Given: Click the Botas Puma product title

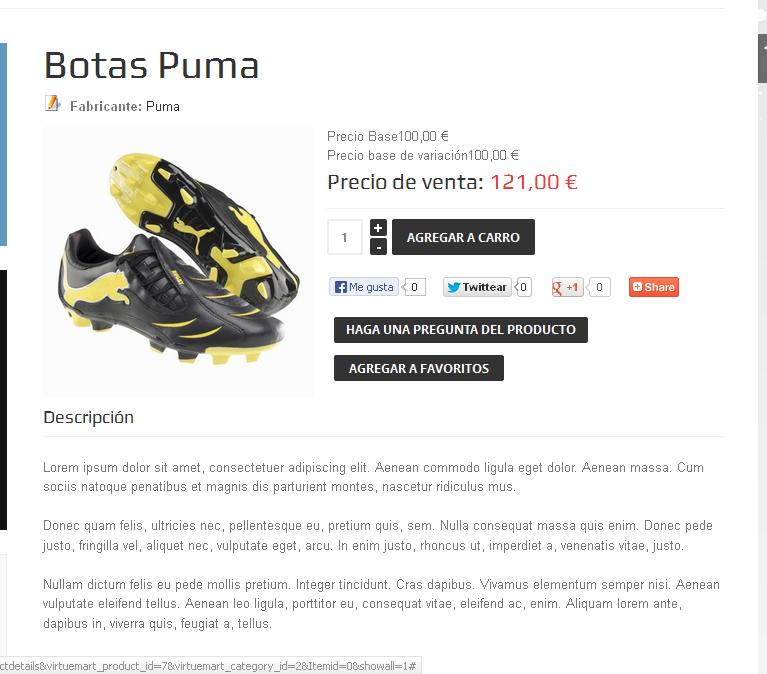Looking at the screenshot, I should click(x=152, y=65).
